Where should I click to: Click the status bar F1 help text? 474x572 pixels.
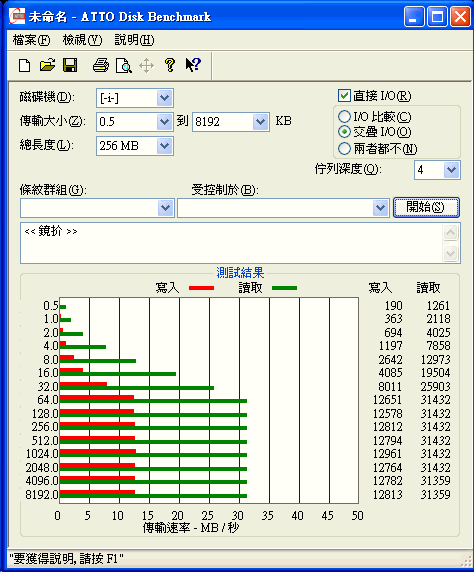(66, 559)
